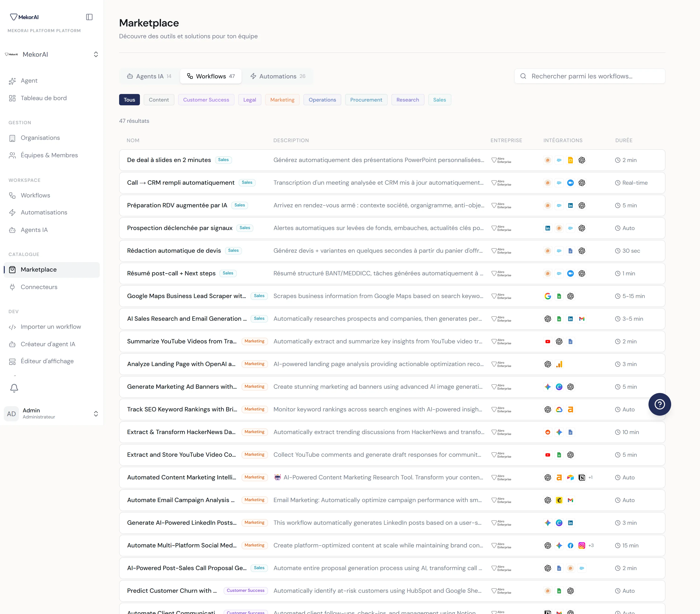Screen dimensions: 700x614
Task: Click the Facebook icon in Multi-Platform Social row
Action: (570, 546)
